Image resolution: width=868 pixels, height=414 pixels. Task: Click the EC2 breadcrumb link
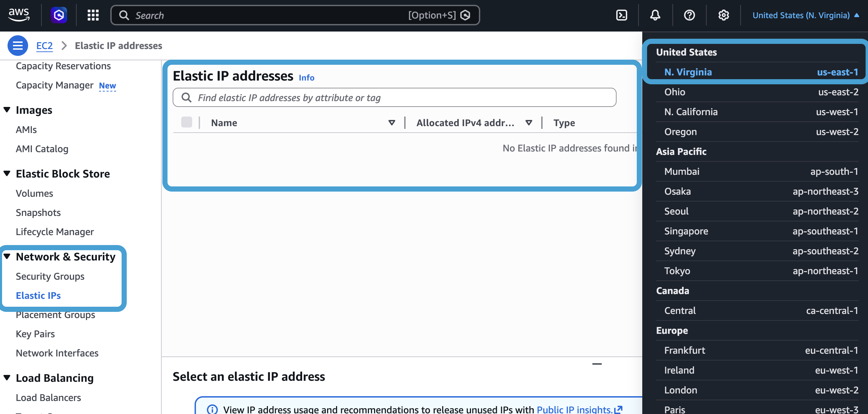[x=45, y=46]
